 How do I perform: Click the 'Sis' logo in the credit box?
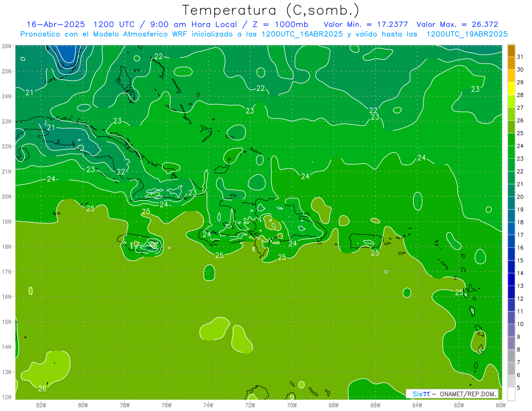418,394
